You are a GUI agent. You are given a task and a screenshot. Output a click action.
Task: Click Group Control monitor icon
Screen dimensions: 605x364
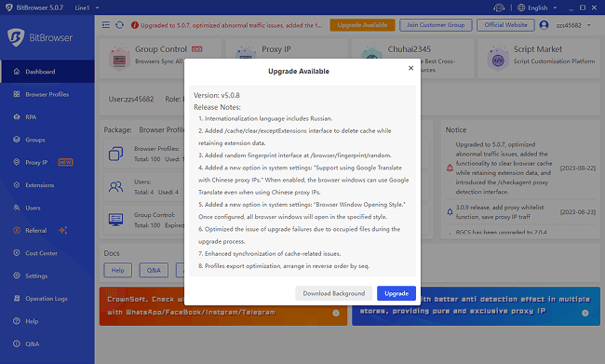(115, 220)
